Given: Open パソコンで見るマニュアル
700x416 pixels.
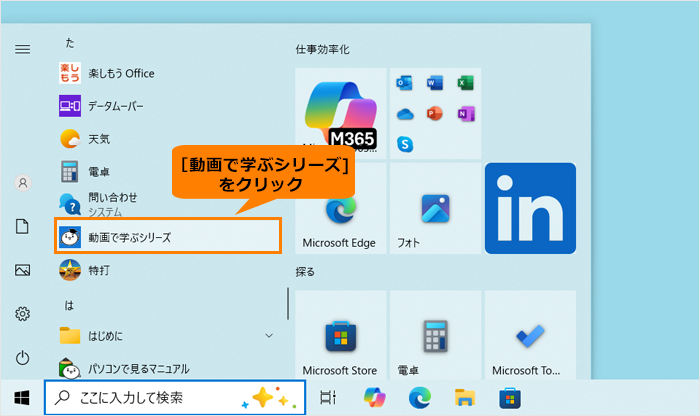Looking at the screenshot, I should coord(167,369).
